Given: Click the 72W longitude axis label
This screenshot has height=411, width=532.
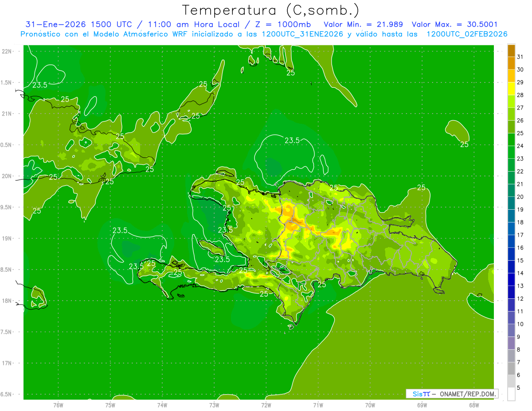Looking at the screenshot, I should click(x=266, y=405).
